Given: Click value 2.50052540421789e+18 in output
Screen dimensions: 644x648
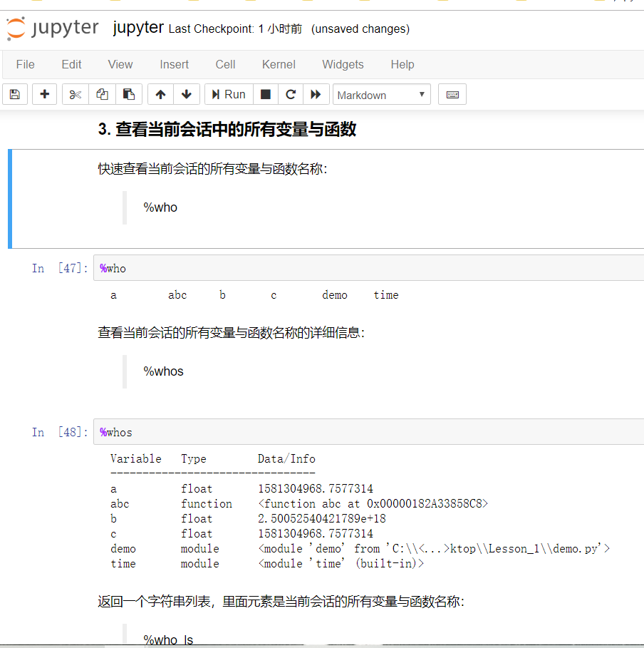Looking at the screenshot, I should (322, 519).
